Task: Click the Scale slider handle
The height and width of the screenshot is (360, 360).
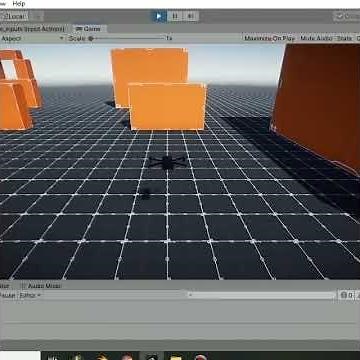Action: [x=91, y=38]
